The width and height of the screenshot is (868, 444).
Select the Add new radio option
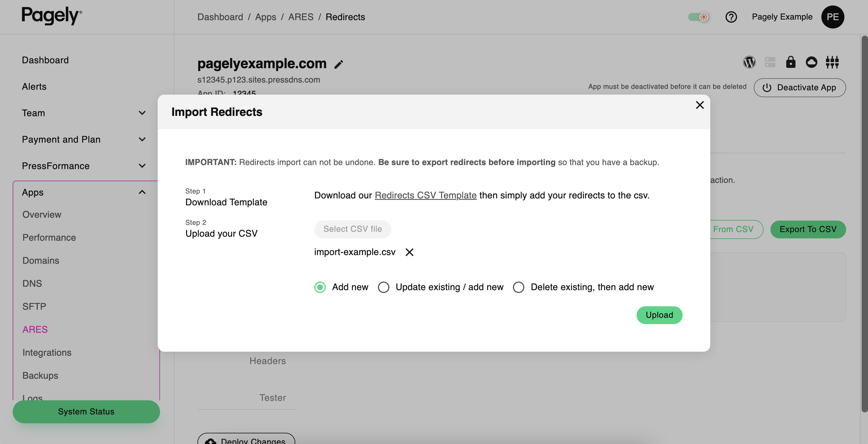pyautogui.click(x=320, y=287)
